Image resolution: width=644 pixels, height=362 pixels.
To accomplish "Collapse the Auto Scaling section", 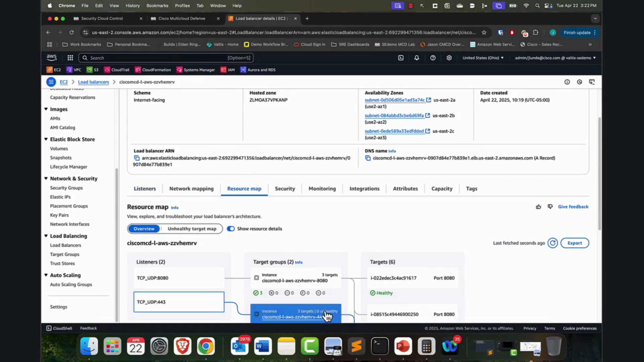I will 46,275.
